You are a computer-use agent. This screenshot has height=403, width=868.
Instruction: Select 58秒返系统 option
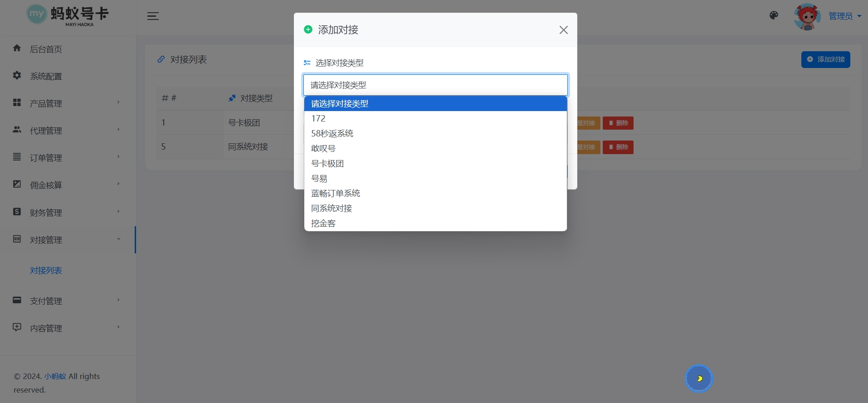click(x=332, y=134)
